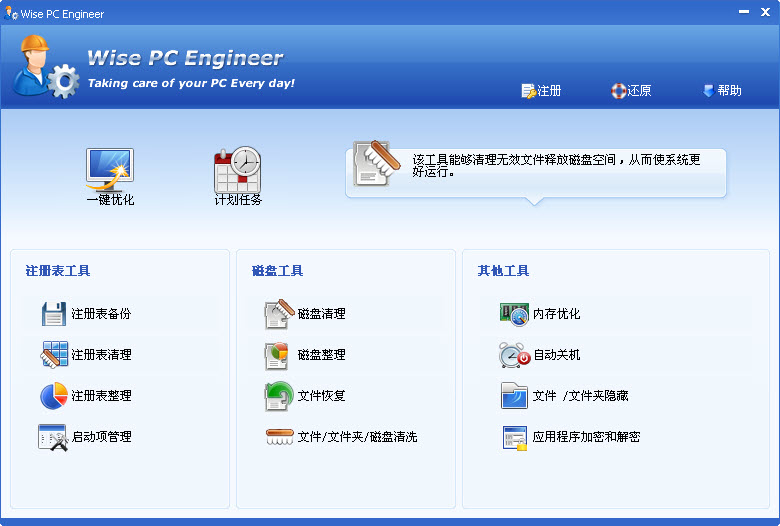The width and height of the screenshot is (780, 526).
Task: Open the 计划任务 calendar clock icon
Action: [238, 170]
